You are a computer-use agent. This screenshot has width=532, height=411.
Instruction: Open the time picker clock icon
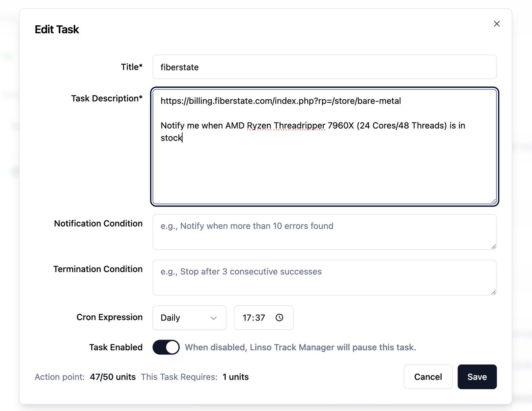coord(279,317)
